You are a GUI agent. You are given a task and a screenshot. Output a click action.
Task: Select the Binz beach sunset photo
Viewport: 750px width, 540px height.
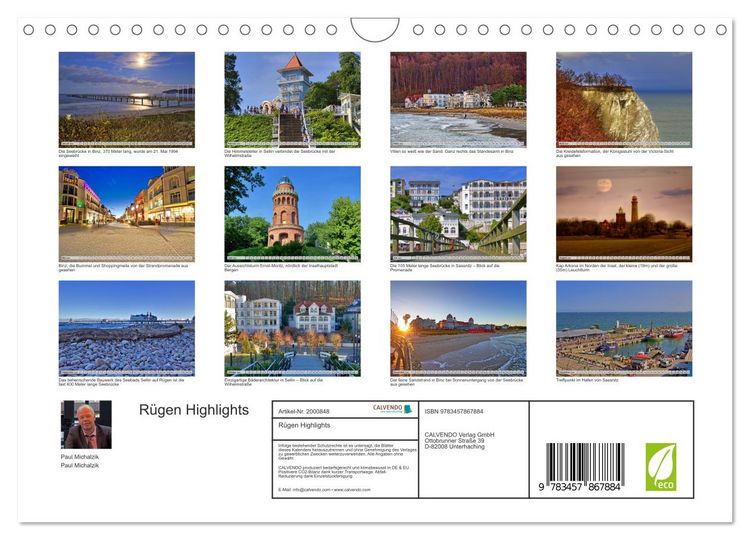(458, 328)
